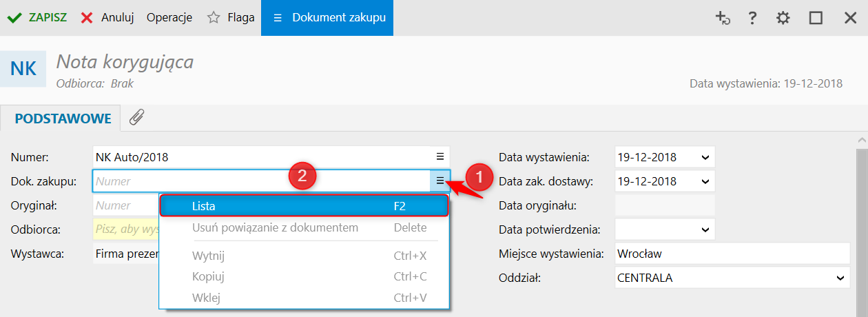The height and width of the screenshot is (317, 868).
Task: Click the Flaga star icon
Action: 214,18
